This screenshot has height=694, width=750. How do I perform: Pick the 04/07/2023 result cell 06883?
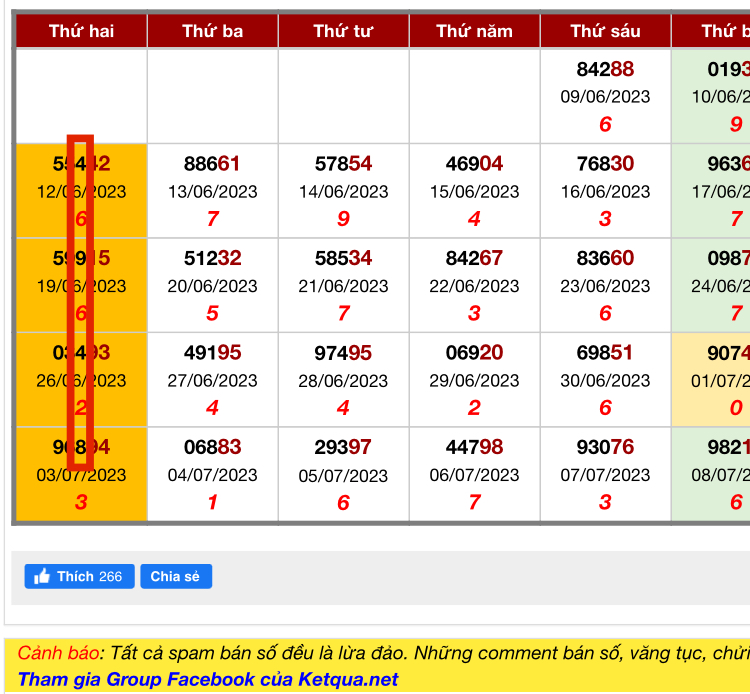click(212, 474)
